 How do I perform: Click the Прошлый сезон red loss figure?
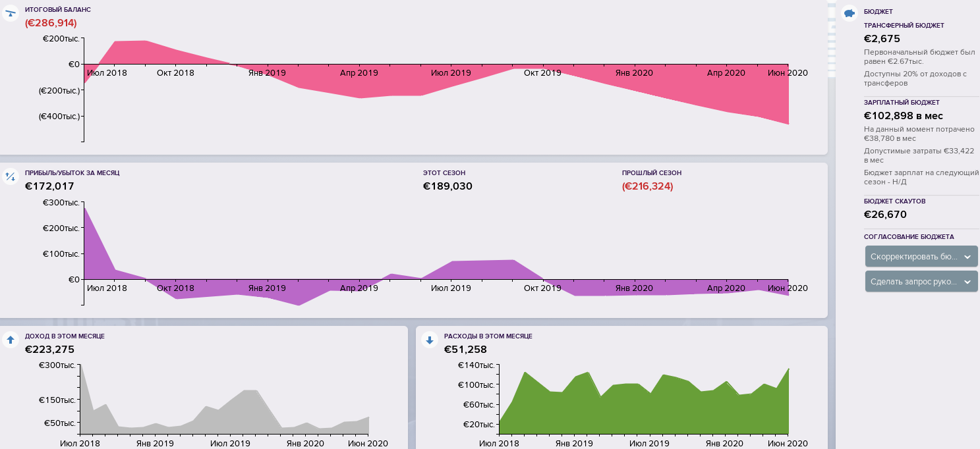(647, 186)
